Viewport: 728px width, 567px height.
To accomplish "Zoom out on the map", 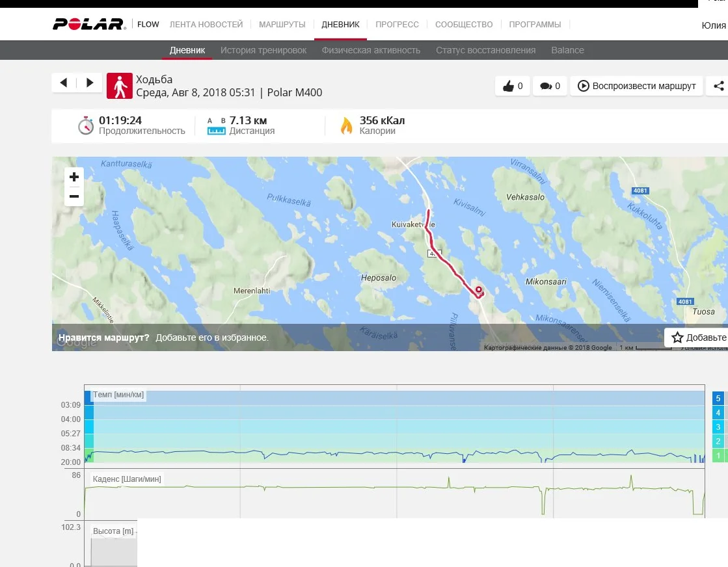I will pyautogui.click(x=74, y=196).
